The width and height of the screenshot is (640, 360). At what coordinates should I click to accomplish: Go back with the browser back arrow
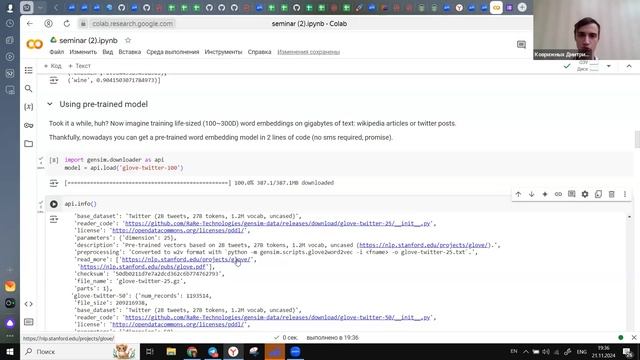coord(30,24)
